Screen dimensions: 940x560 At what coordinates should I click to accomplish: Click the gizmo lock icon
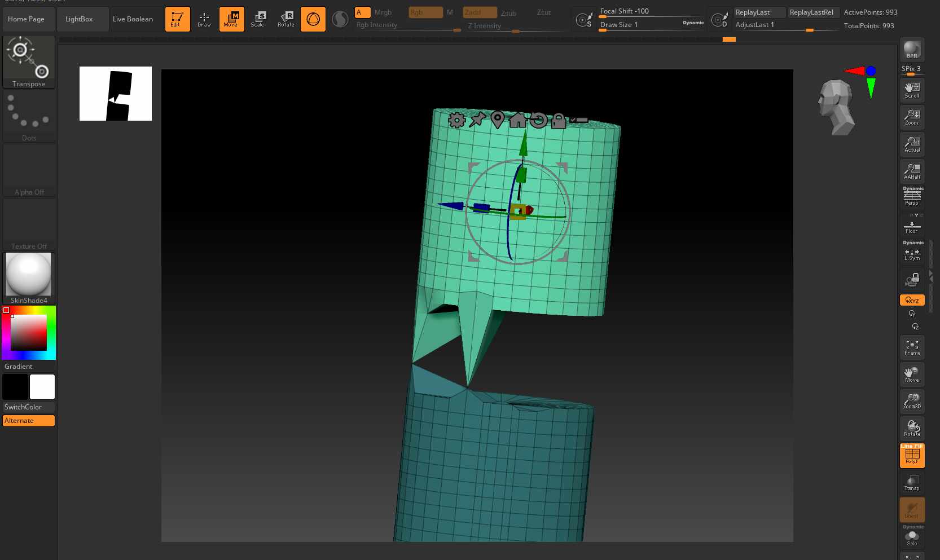(558, 121)
